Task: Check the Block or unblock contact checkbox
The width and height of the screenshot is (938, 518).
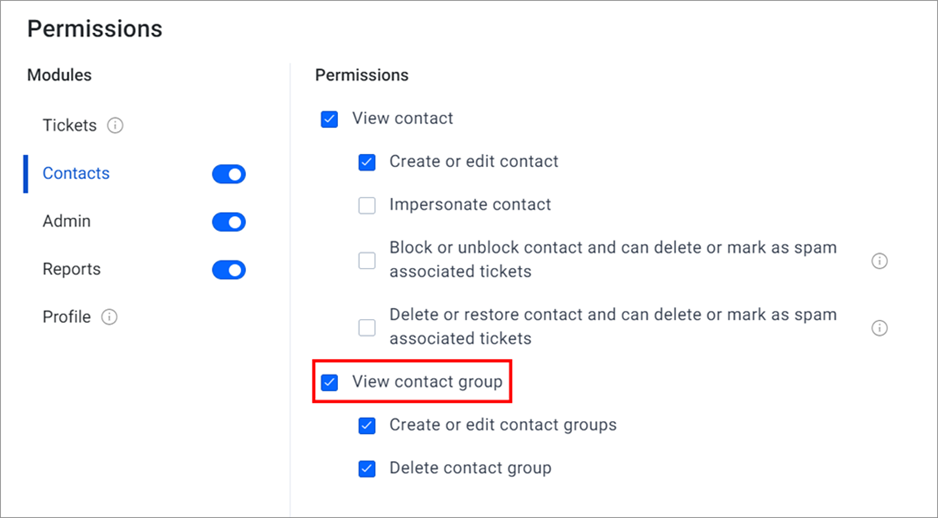Action: click(367, 261)
